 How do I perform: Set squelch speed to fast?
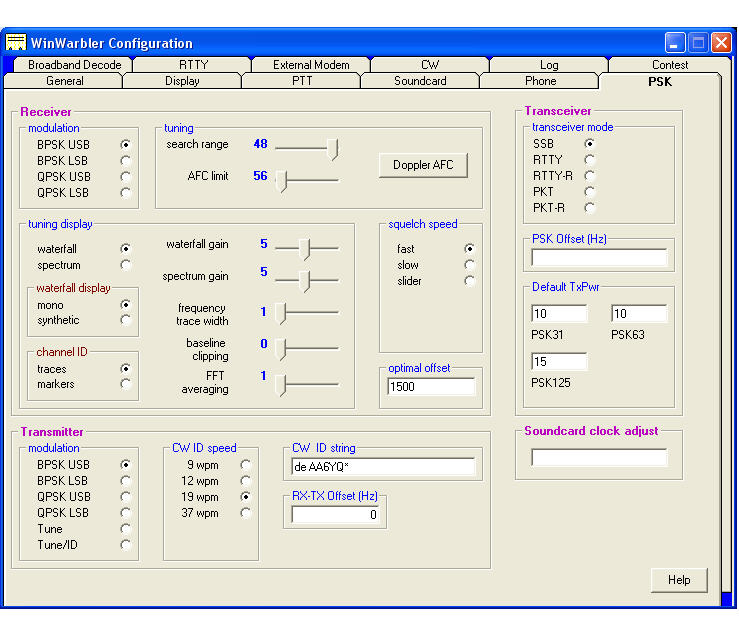(x=469, y=248)
